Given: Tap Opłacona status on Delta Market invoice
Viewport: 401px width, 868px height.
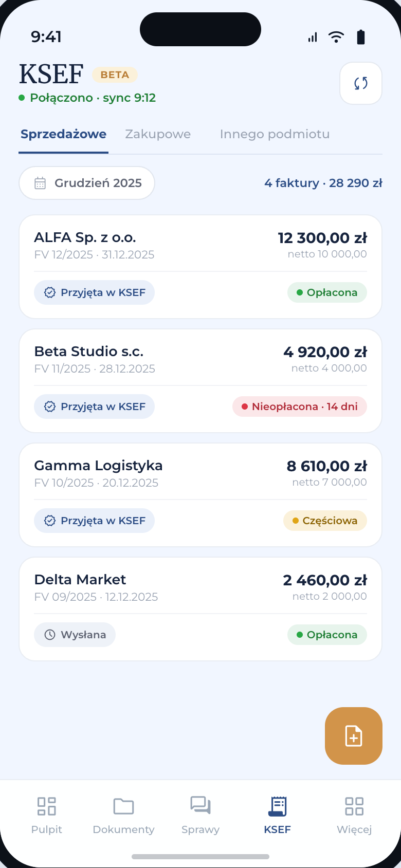Looking at the screenshot, I should pyautogui.click(x=327, y=635).
